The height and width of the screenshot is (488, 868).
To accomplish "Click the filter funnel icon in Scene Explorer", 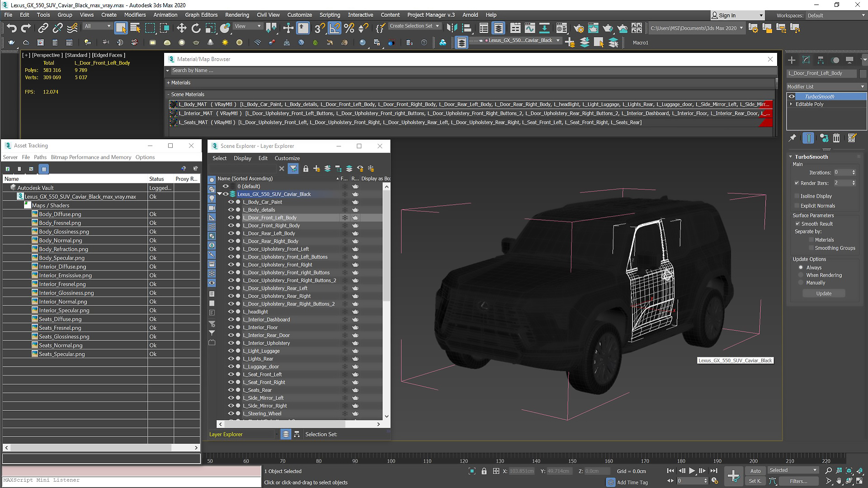I will click(x=293, y=169).
